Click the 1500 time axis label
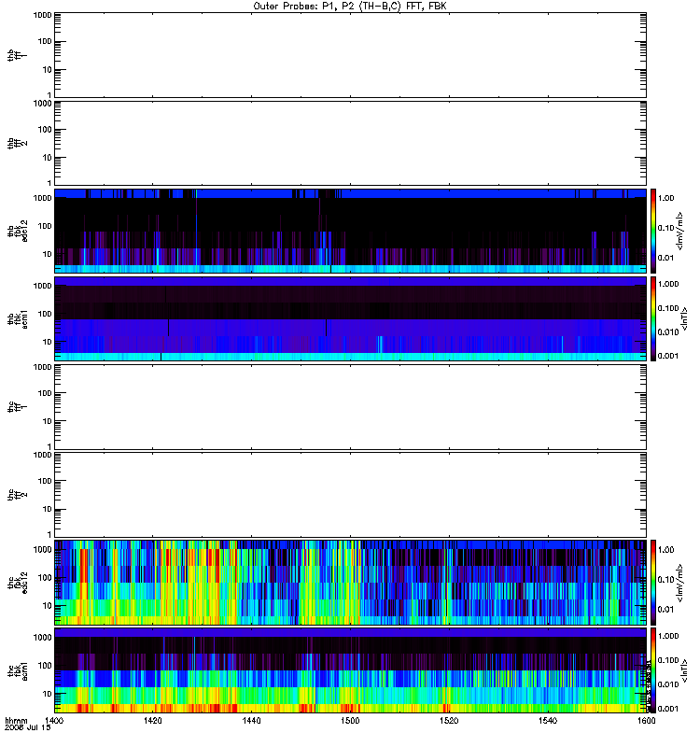700x747 pixels. 350,720
